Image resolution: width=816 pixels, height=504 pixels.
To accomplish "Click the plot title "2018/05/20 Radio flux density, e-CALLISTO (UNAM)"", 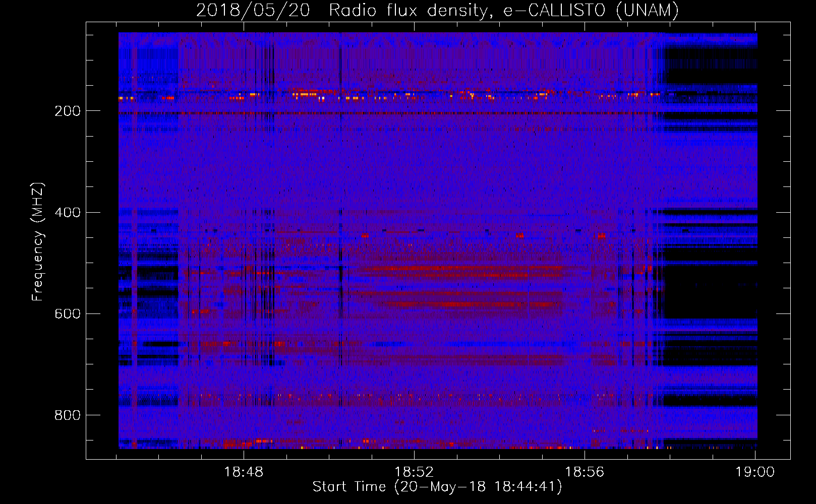I will coord(437,11).
